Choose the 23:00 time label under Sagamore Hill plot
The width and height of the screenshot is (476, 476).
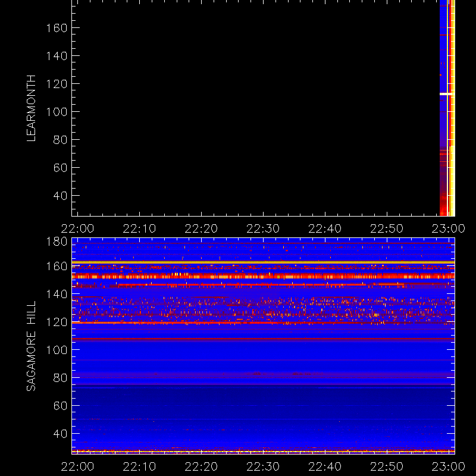pos(449,466)
